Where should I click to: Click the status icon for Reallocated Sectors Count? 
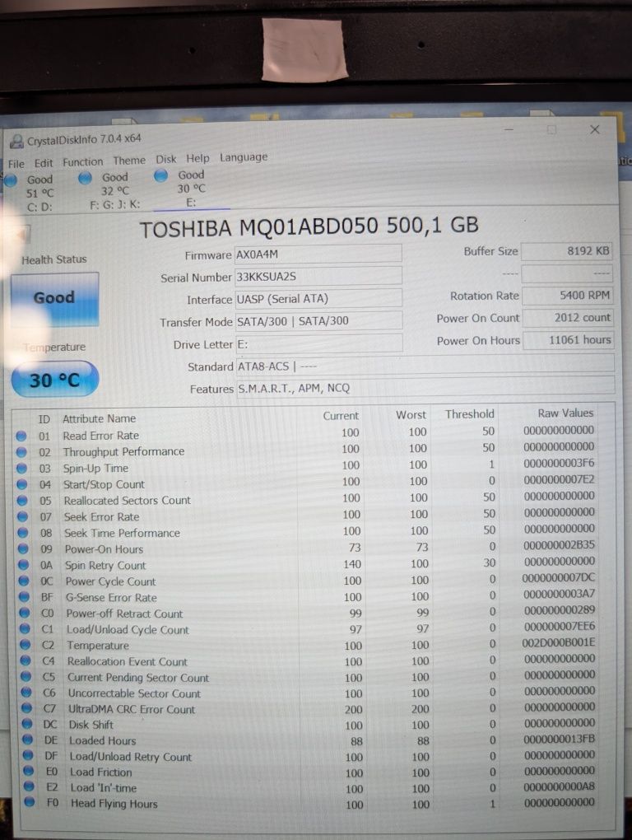point(22,501)
